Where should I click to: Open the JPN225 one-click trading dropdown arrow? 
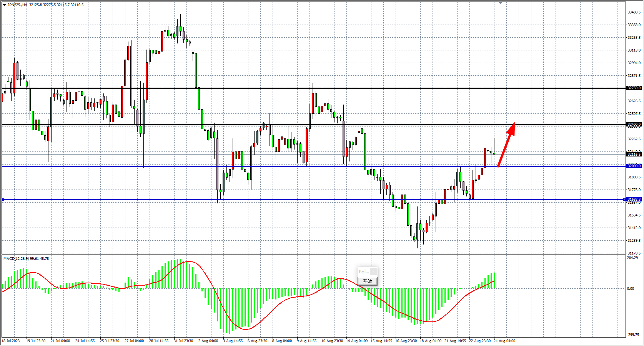tap(4, 5)
